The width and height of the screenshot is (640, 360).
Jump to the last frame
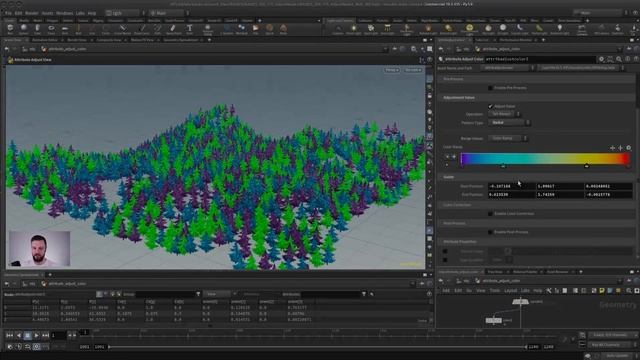tap(45, 336)
